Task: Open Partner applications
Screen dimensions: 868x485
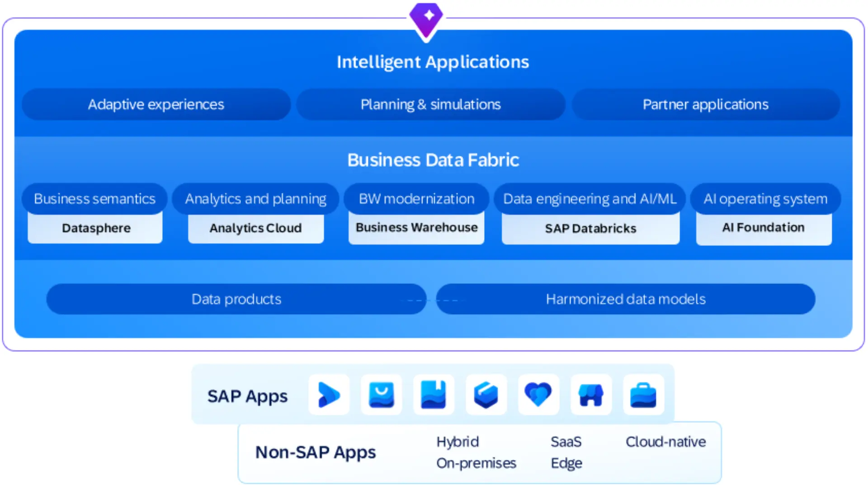Action: [705, 104]
